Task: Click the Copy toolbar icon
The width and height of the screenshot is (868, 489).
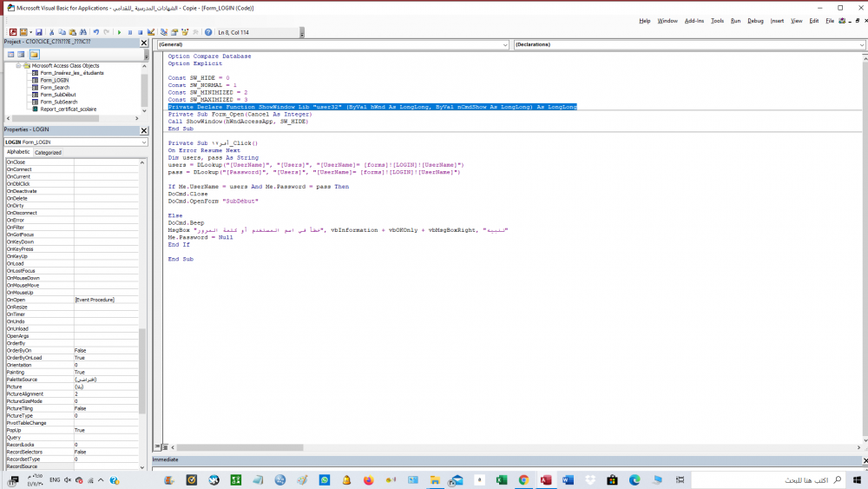Action: click(x=62, y=33)
